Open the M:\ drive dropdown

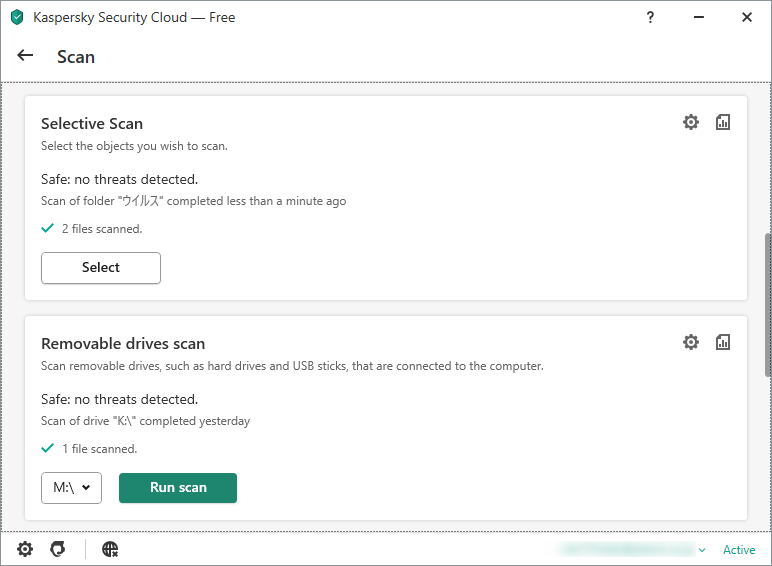[x=71, y=488]
